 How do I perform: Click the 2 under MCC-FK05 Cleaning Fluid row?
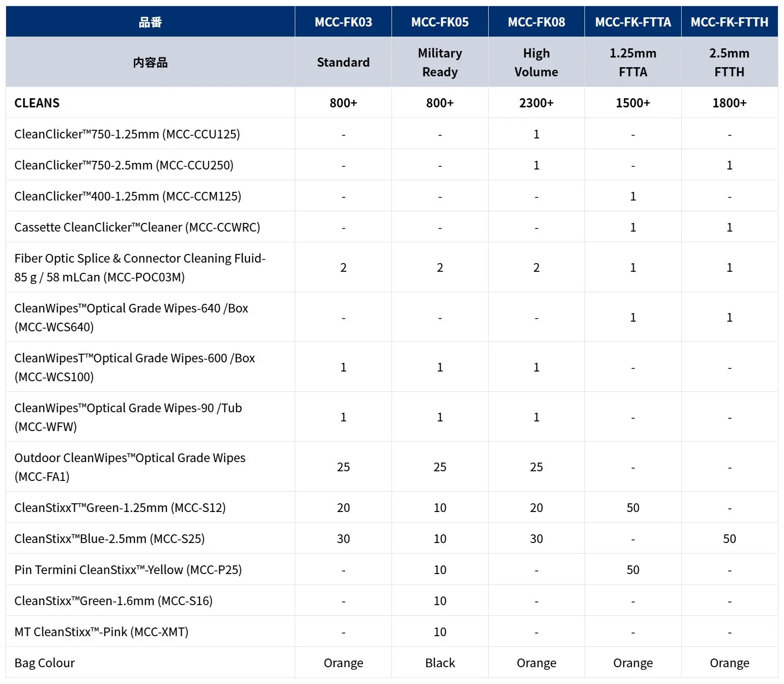point(440,267)
